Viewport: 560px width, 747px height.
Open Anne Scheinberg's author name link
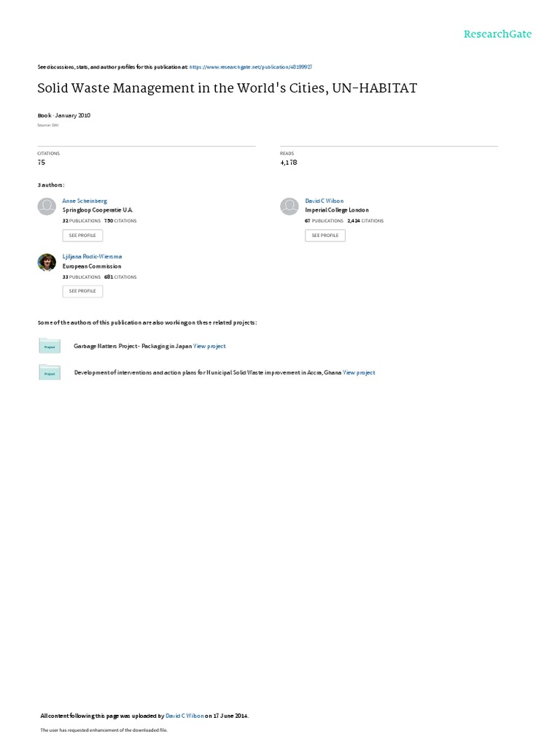click(85, 201)
